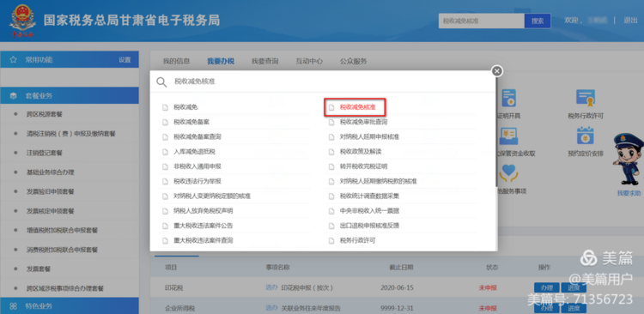
Task: Click the 证明开具 document icon
Action: [x=509, y=98]
